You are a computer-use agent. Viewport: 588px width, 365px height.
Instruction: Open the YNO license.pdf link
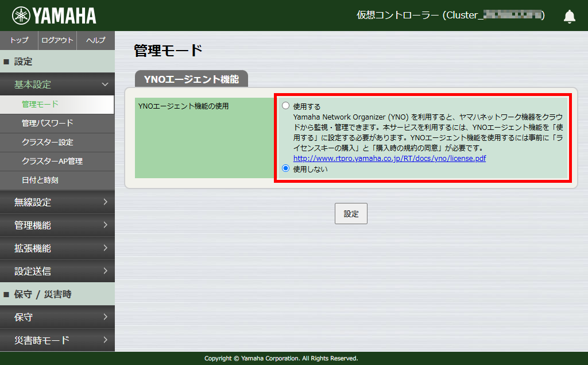(x=389, y=159)
